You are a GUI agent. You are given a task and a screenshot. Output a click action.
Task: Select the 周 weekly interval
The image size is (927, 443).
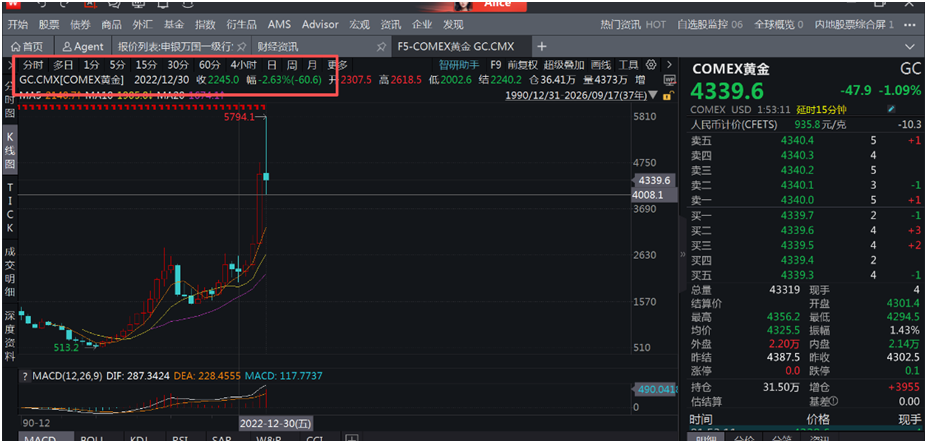(292, 65)
